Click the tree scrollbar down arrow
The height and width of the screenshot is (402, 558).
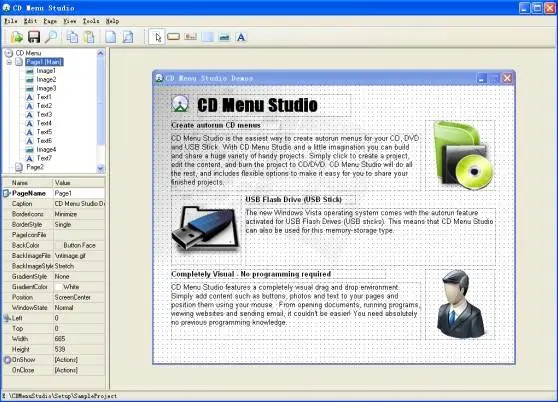[100, 168]
